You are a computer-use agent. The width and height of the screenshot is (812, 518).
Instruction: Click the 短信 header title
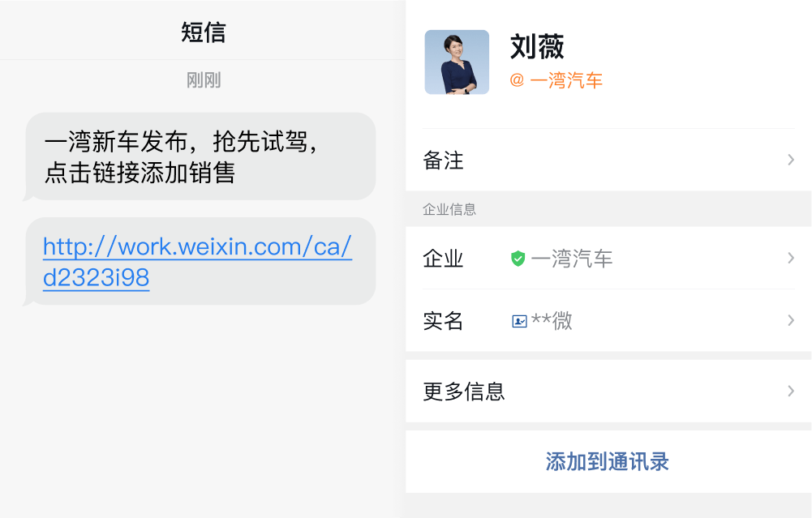pyautogui.click(x=203, y=32)
